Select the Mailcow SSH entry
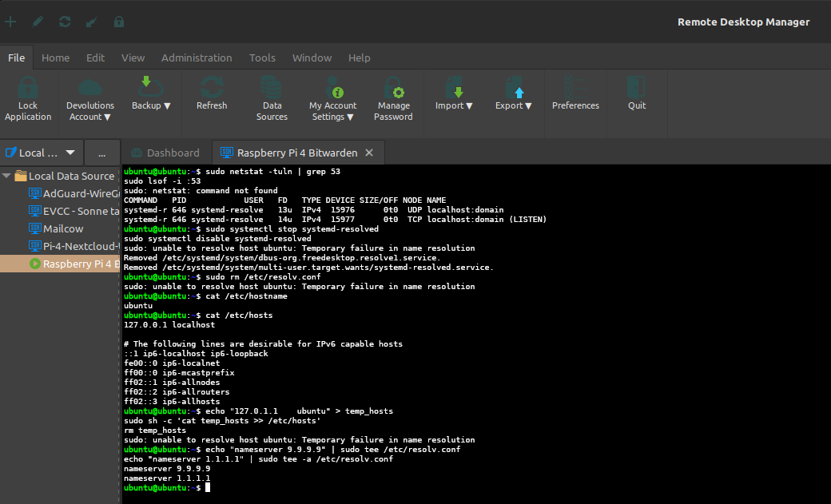Viewport: 831px width, 504px height. pyautogui.click(x=63, y=228)
